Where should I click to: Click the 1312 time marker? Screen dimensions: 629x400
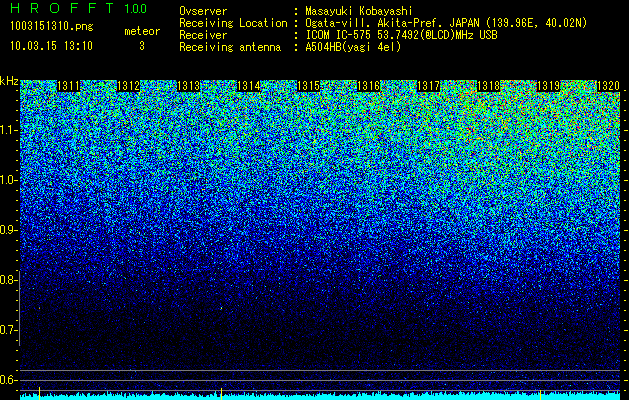coord(128,86)
